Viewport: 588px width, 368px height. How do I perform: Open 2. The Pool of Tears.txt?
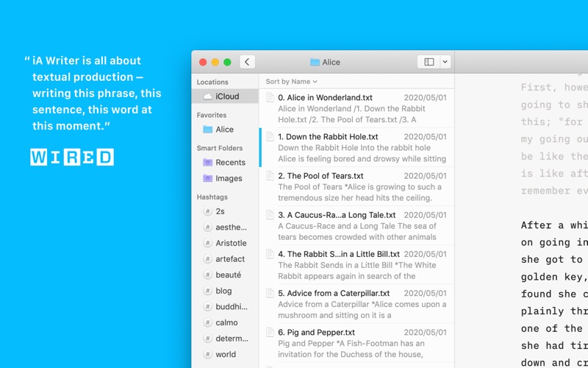(x=356, y=186)
